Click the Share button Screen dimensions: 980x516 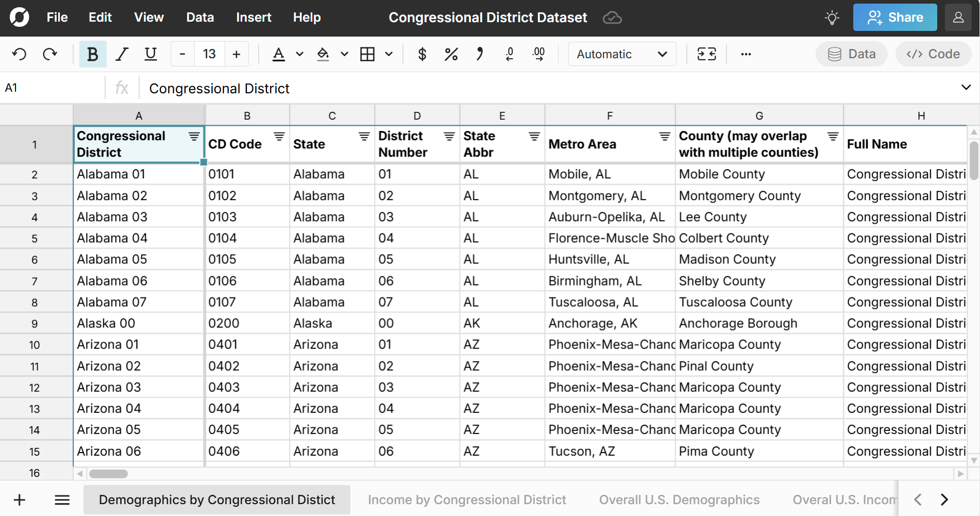(x=895, y=18)
